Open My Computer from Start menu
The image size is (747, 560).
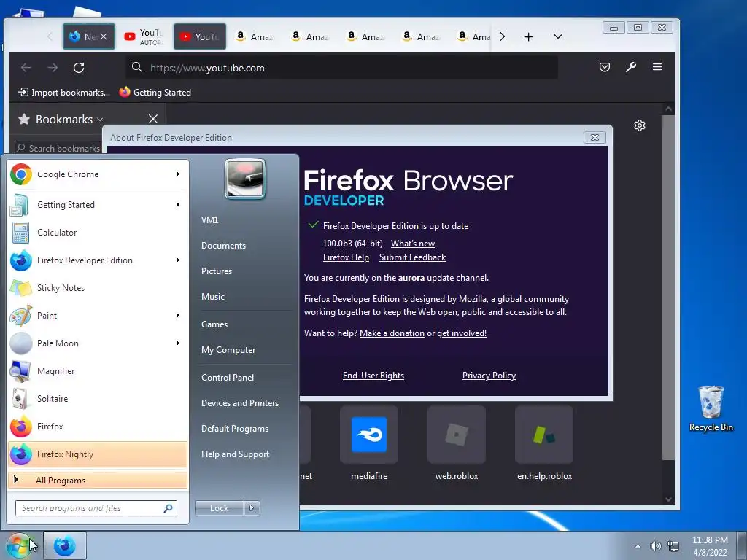coord(228,350)
